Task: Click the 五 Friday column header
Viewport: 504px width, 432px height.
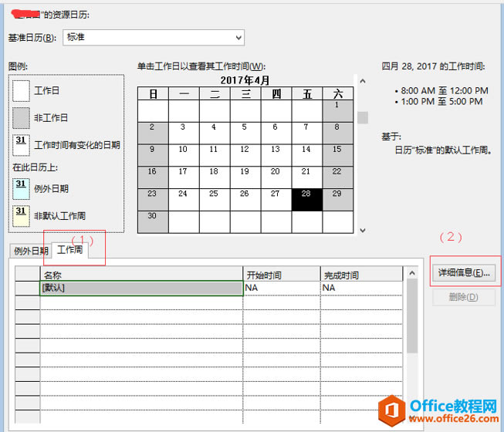Action: pyautogui.click(x=307, y=94)
